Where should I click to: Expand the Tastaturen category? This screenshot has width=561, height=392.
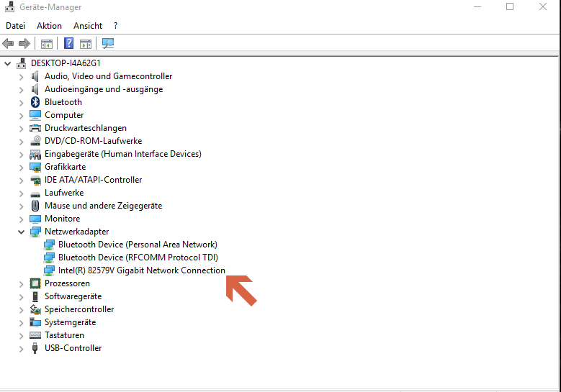(x=21, y=336)
